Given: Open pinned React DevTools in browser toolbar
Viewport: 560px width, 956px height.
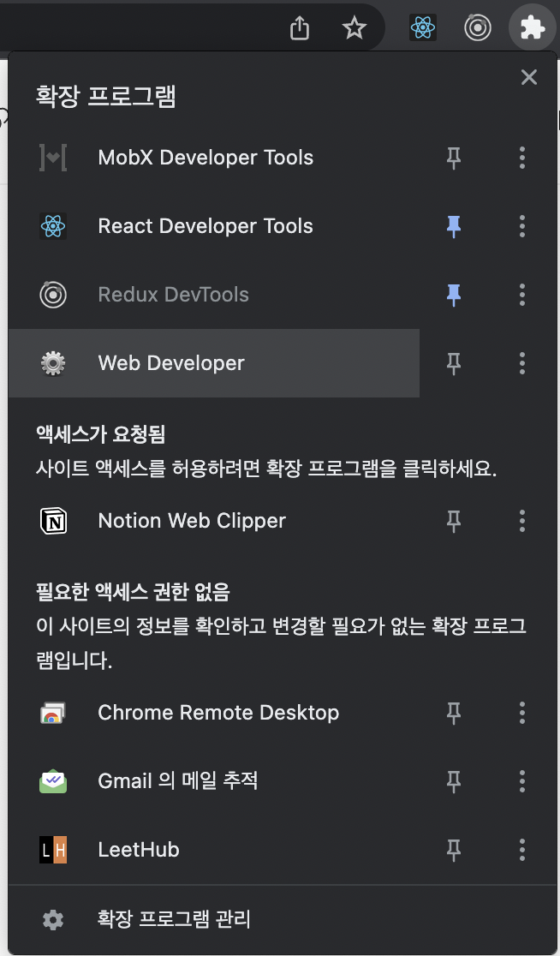Looking at the screenshot, I should [423, 27].
